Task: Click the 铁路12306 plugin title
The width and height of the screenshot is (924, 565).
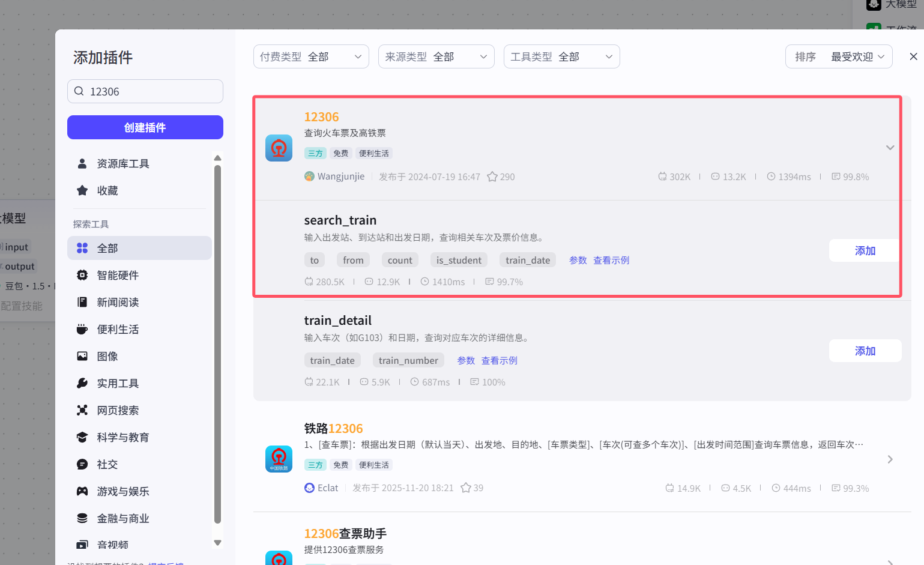Action: point(333,429)
